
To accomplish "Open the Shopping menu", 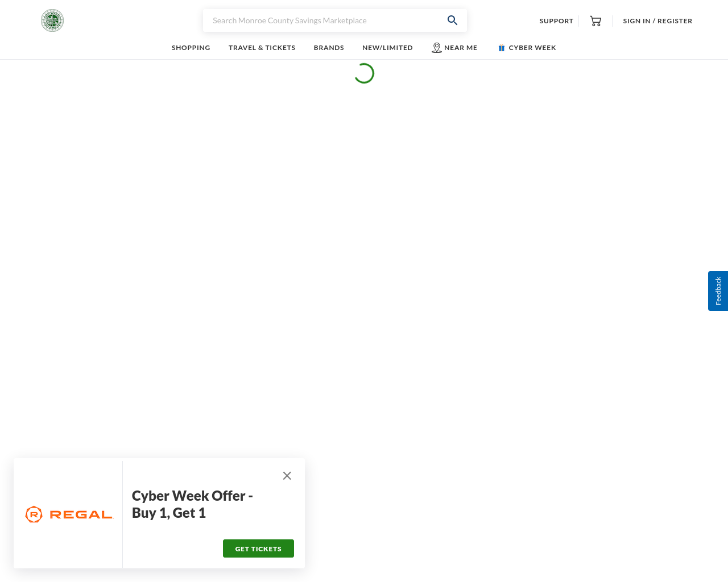I will pyautogui.click(x=191, y=48).
